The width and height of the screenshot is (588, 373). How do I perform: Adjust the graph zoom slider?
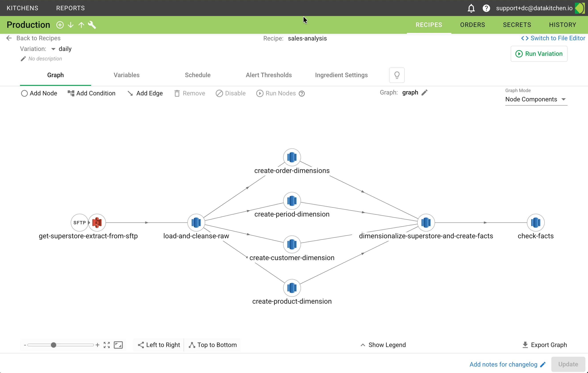pos(54,345)
